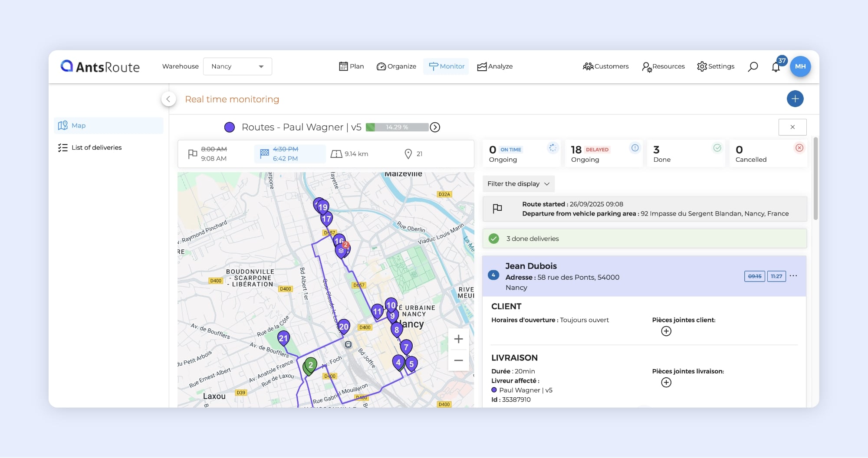
Task: Collapse the sidebar with chevron button
Action: pos(168,99)
